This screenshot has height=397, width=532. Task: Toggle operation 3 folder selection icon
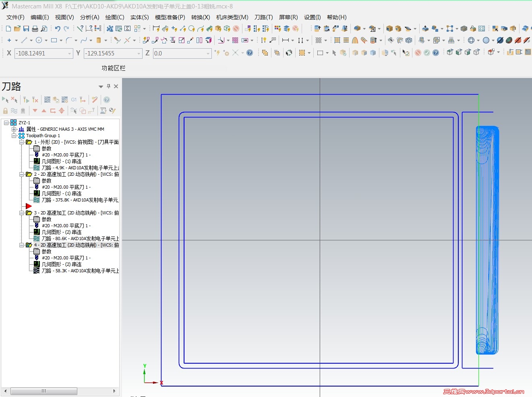(29, 213)
